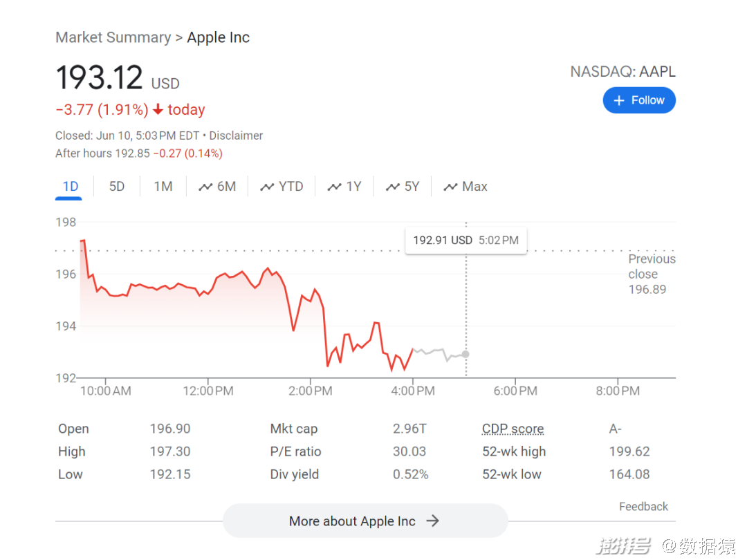Image resolution: width=747 pixels, height=560 pixels.
Task: Click the CDP score label
Action: click(x=513, y=429)
